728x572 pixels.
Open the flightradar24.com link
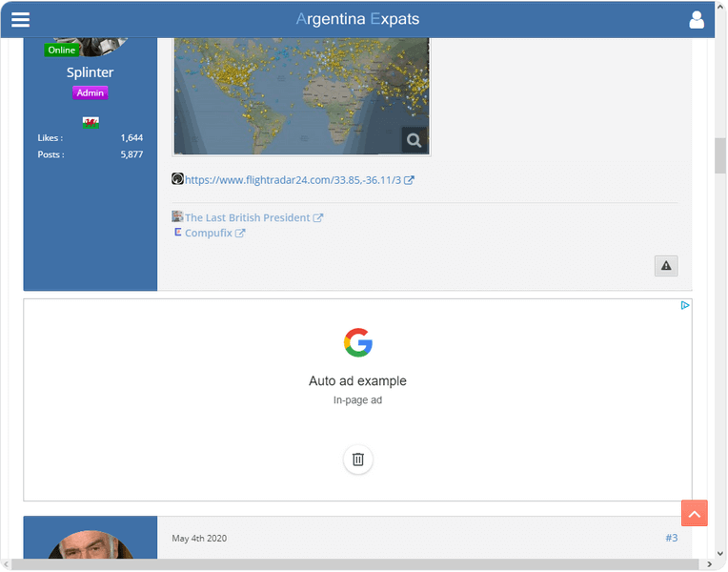293,180
